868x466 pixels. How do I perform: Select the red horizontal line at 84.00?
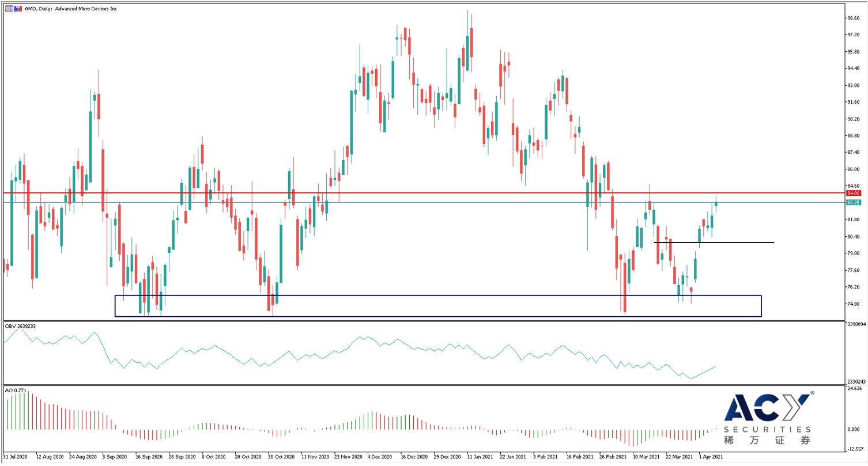tap(424, 193)
